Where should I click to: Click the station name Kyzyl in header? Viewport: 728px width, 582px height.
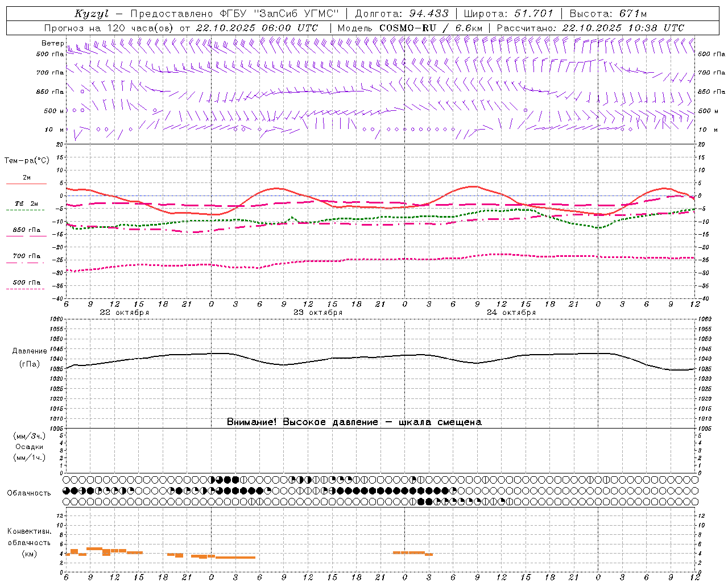pos(92,14)
